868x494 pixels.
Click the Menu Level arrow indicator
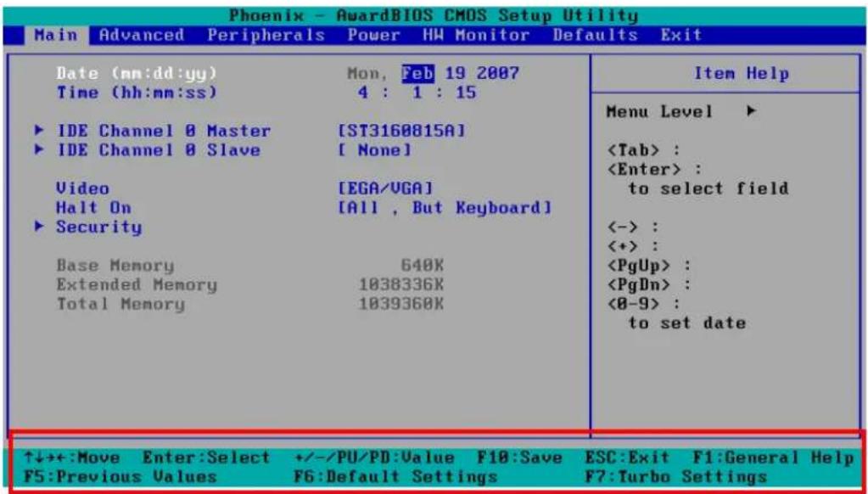(x=751, y=112)
